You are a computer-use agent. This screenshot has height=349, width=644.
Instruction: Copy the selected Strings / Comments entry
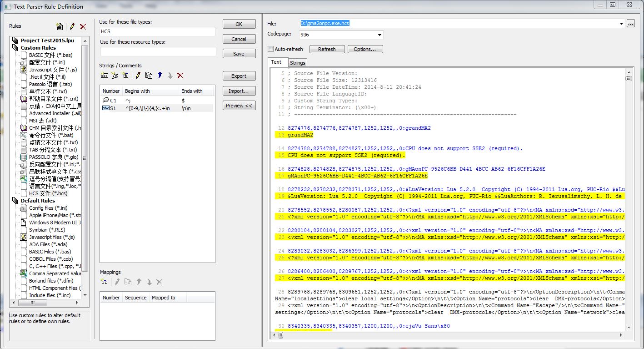pyautogui.click(x=149, y=76)
